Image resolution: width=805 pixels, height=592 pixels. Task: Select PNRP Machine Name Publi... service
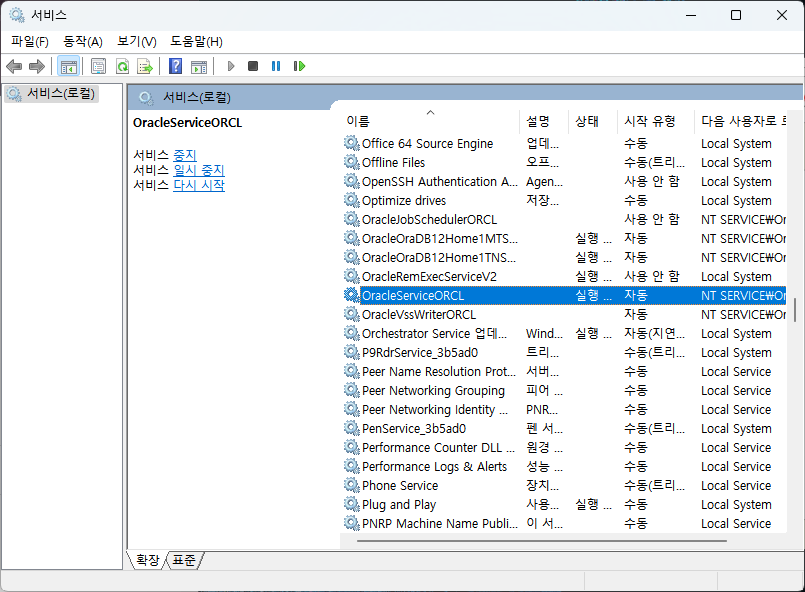[440, 523]
